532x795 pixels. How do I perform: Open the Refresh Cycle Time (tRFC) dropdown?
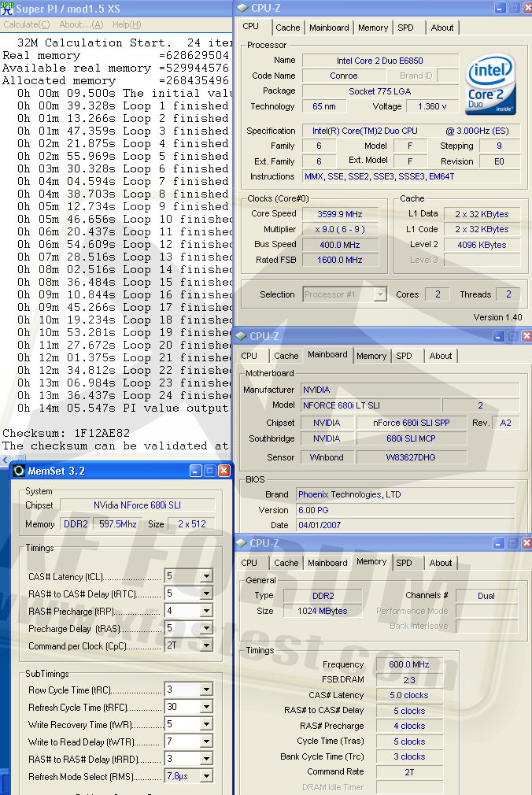[206, 707]
